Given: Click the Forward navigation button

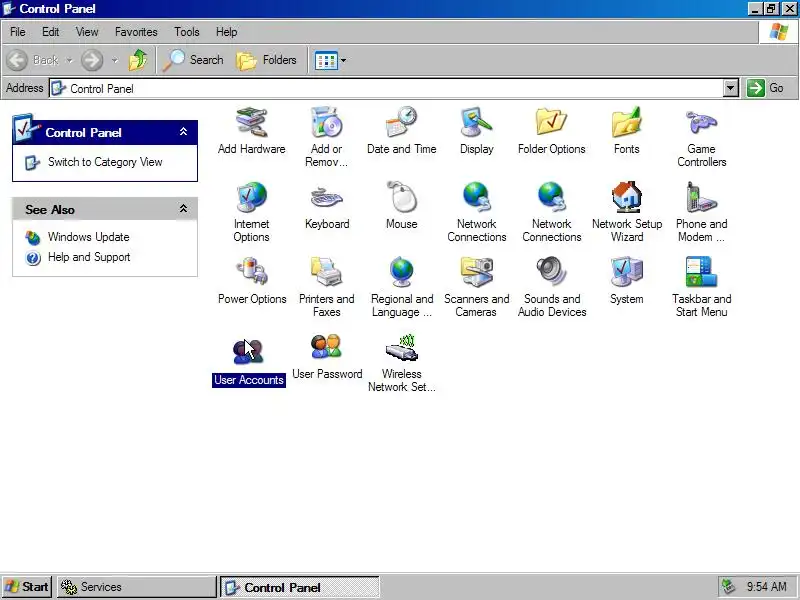Looking at the screenshot, I should (92, 60).
